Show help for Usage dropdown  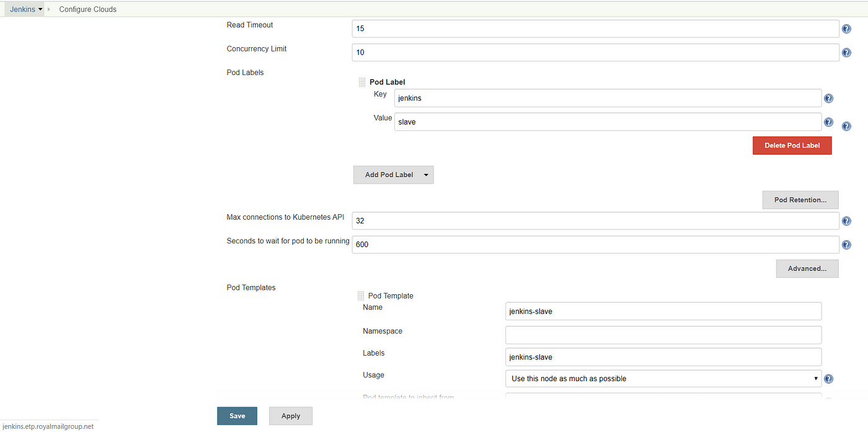(x=828, y=379)
